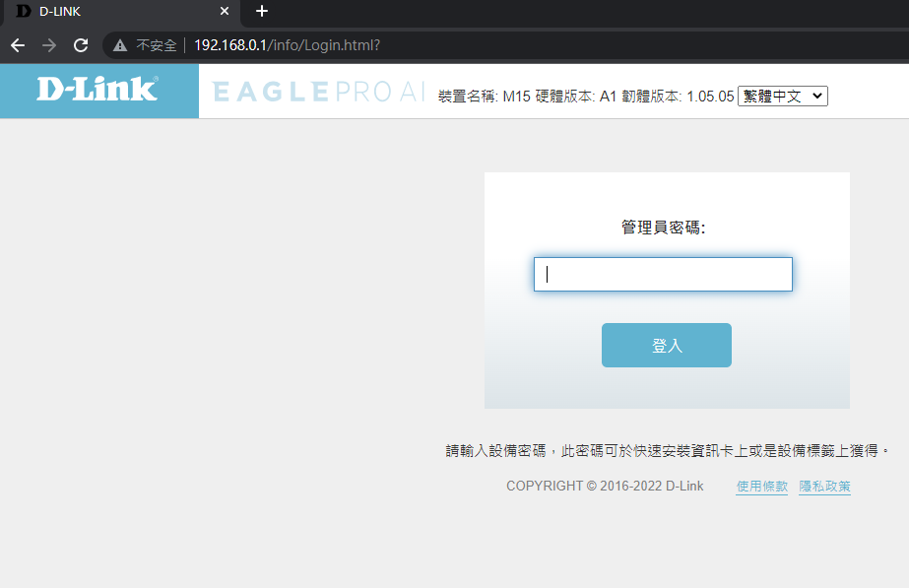Open a new browser tab

[261, 11]
